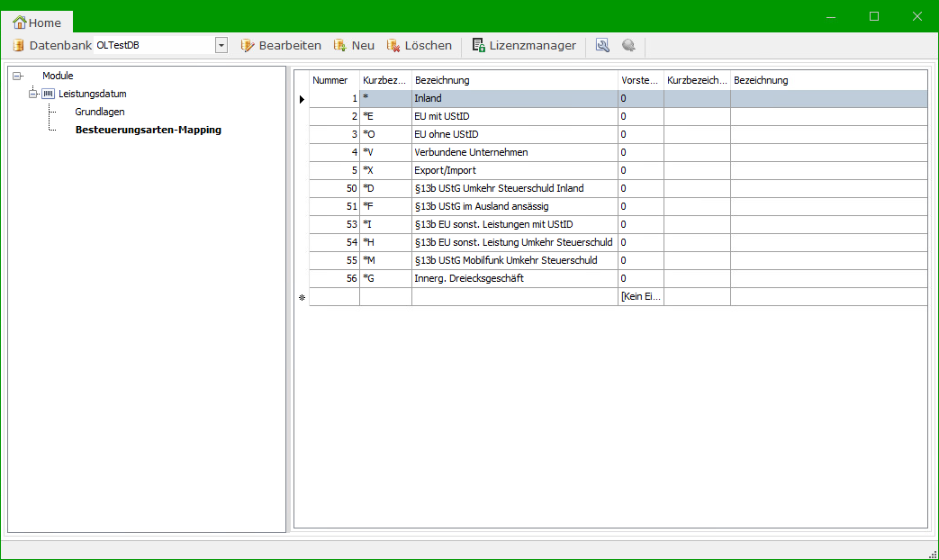Select Module in the tree
The image size is (939, 560).
(58, 76)
